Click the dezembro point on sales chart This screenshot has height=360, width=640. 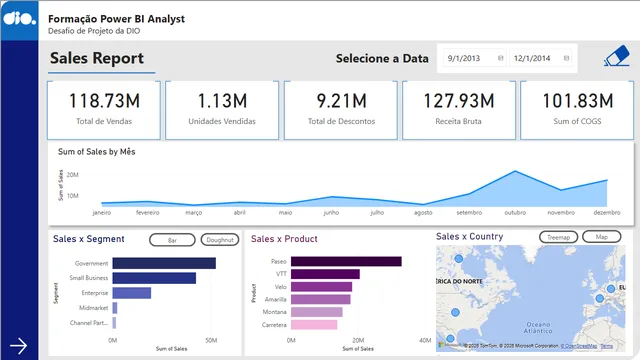coord(607,180)
